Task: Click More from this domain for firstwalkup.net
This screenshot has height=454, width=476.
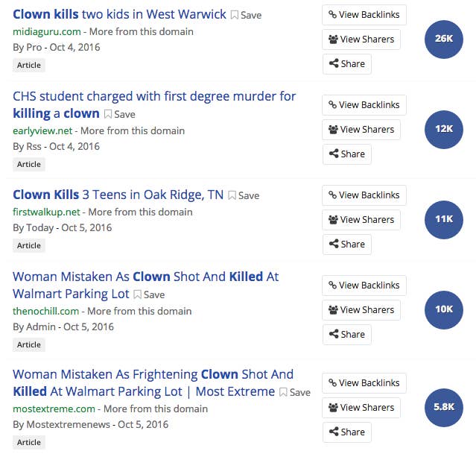Action: [x=140, y=212]
